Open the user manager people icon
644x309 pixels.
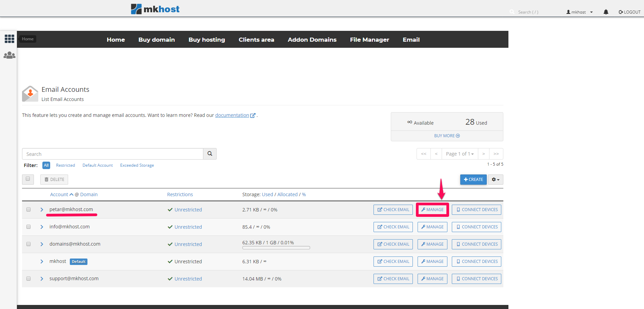(x=9, y=55)
